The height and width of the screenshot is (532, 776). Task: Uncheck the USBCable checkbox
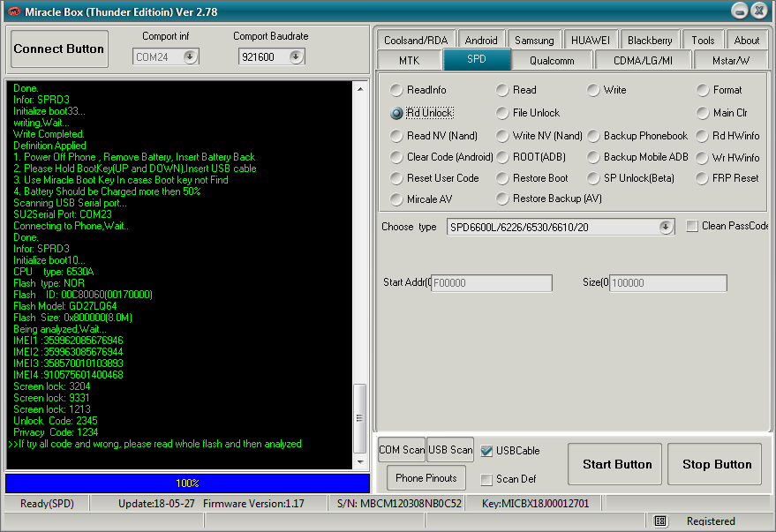[x=486, y=451]
